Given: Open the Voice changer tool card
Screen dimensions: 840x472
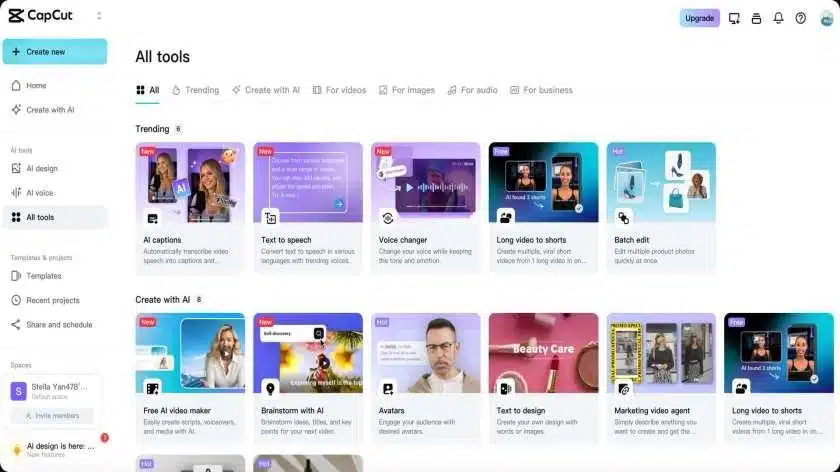Looking at the screenshot, I should (425, 208).
